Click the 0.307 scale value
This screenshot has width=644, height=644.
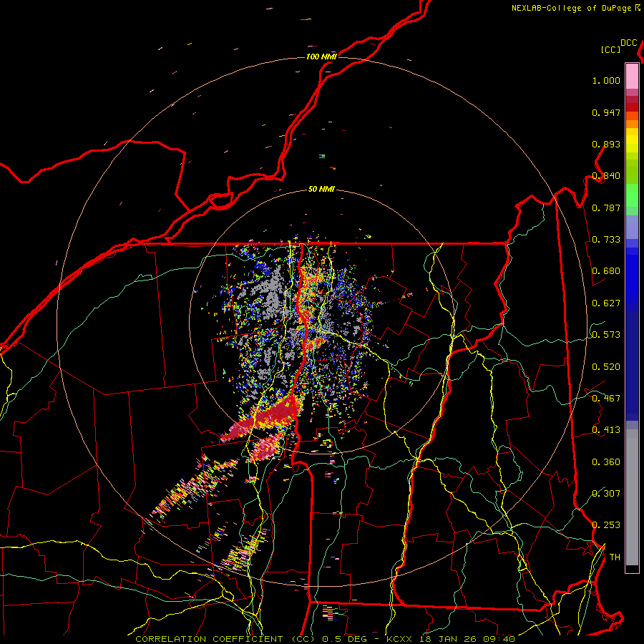pyautogui.click(x=606, y=493)
